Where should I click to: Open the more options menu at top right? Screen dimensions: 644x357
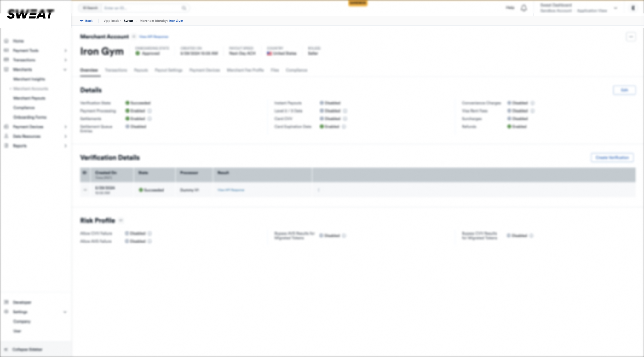[x=631, y=37]
